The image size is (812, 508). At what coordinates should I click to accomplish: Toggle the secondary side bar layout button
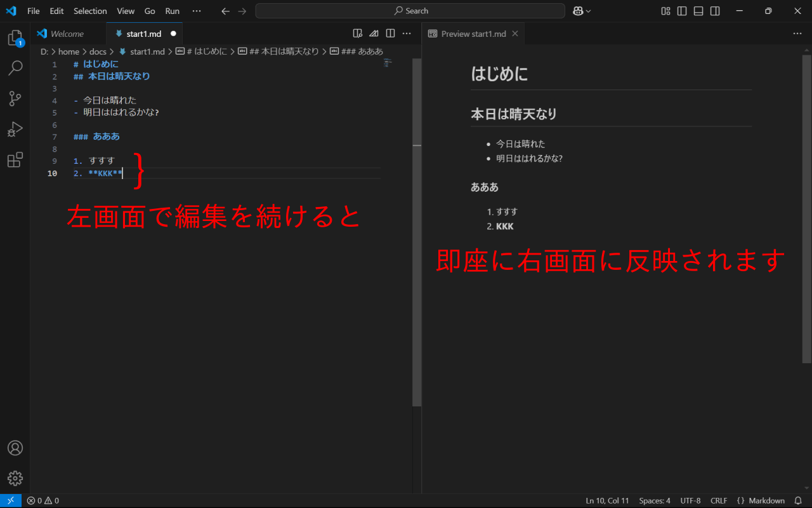[x=715, y=11]
